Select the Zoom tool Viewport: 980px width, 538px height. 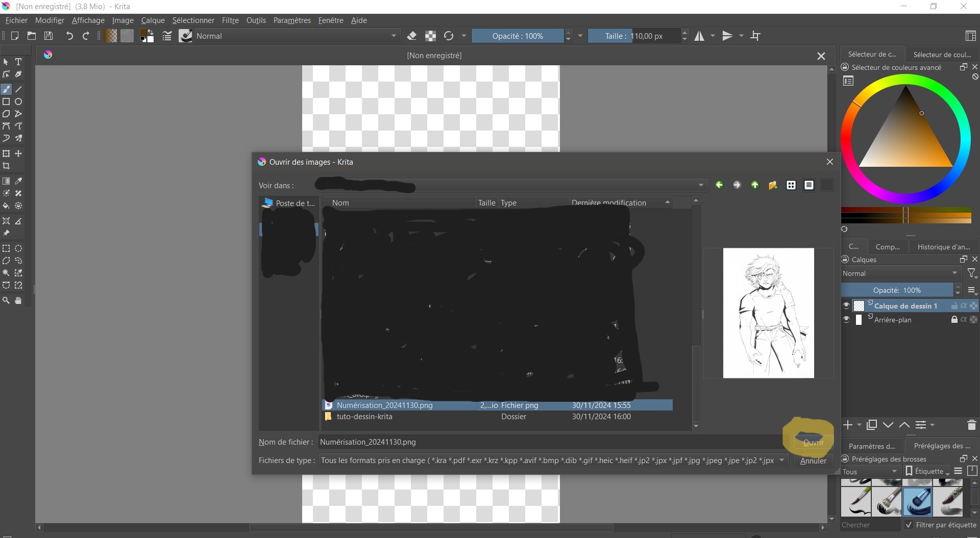[x=6, y=300]
